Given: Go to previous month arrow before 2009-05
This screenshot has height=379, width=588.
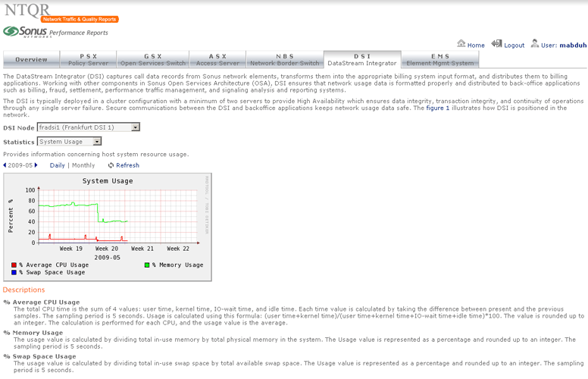Looking at the screenshot, I should (x=5, y=165).
